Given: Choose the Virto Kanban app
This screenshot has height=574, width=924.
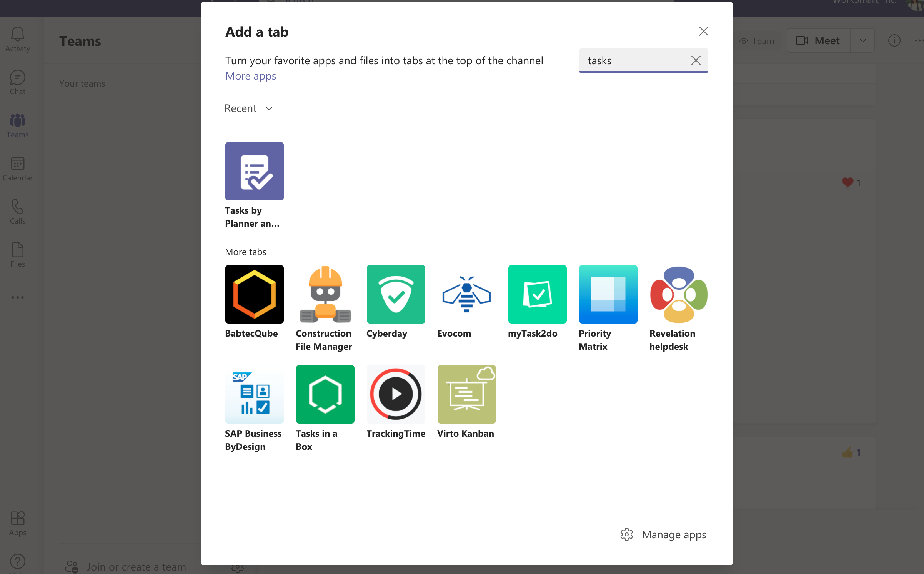Looking at the screenshot, I should pos(466,394).
